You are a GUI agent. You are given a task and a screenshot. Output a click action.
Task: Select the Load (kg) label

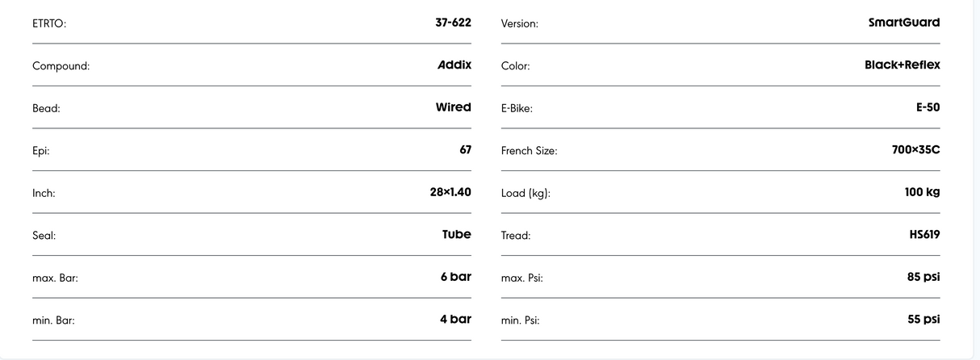tap(526, 194)
